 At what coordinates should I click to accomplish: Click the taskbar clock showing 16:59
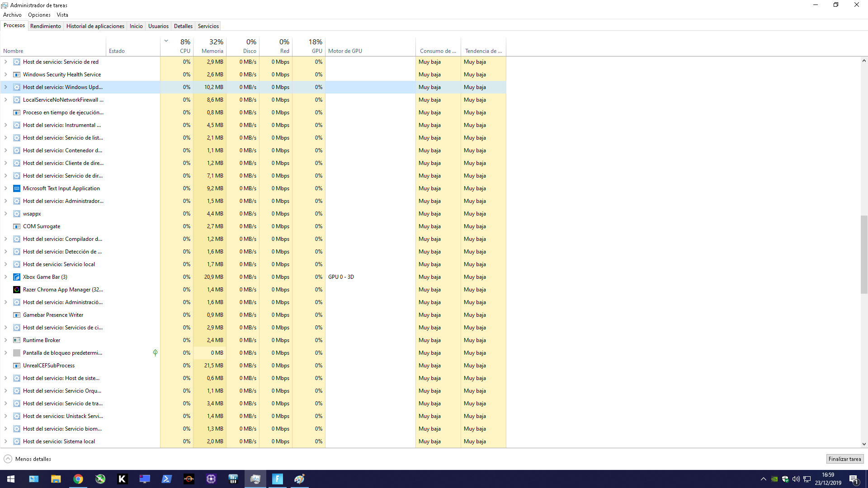click(828, 479)
